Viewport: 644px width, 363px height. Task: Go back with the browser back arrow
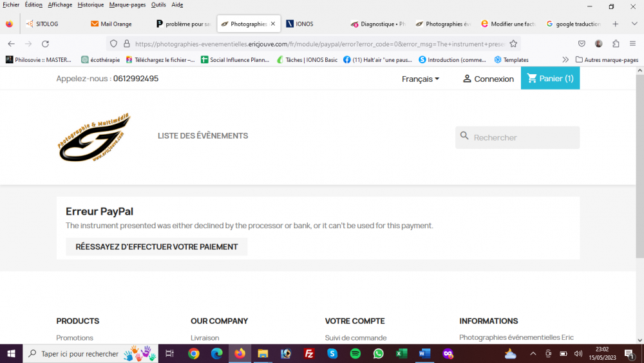point(11,44)
